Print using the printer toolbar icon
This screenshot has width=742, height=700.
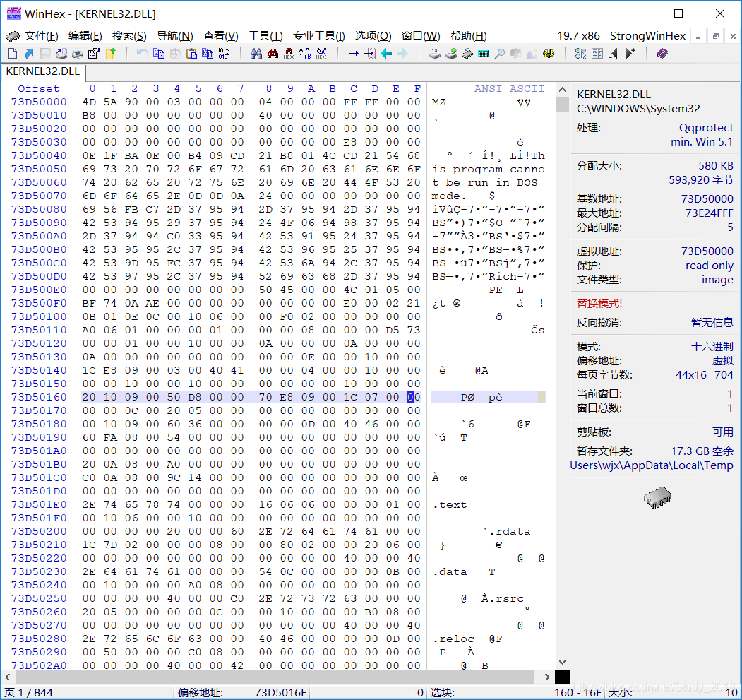pos(77,54)
